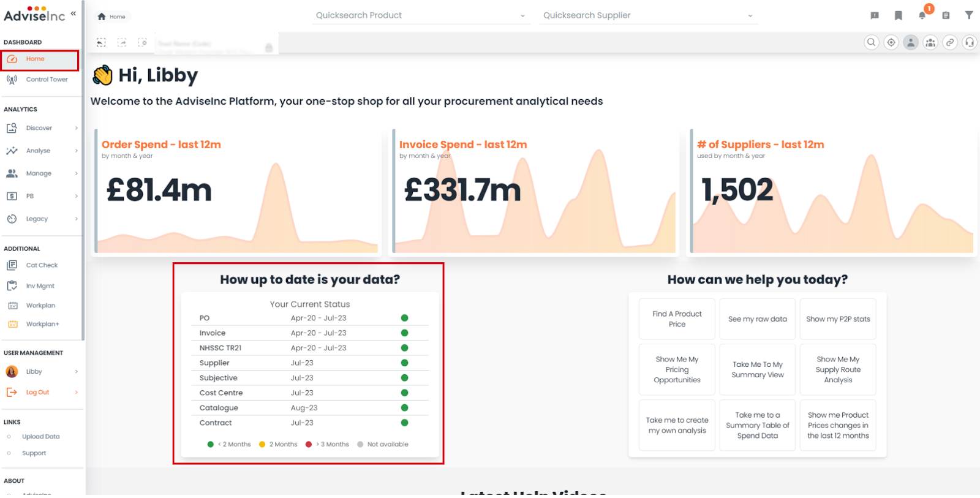This screenshot has height=498, width=980.
Task: Expand the Manage menu
Action: click(x=41, y=173)
